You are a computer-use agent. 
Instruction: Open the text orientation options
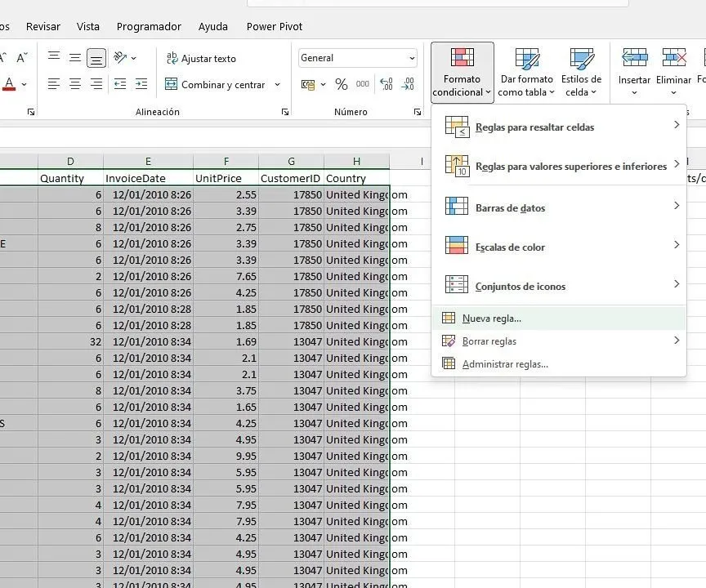(x=124, y=58)
